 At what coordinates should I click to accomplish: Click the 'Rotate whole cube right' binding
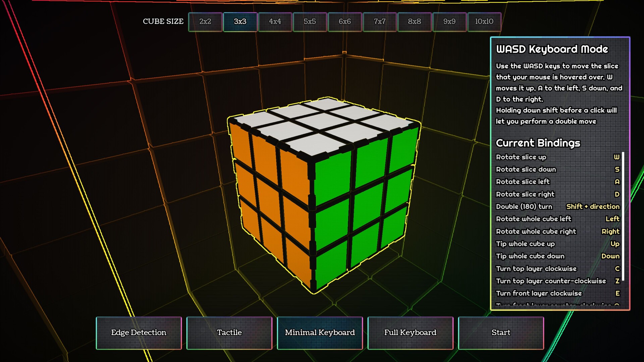pyautogui.click(x=558, y=231)
